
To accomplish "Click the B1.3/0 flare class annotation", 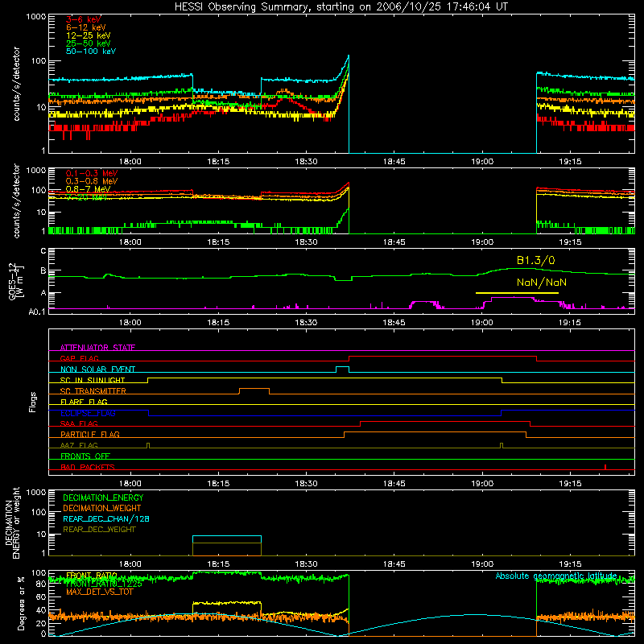I will (535, 260).
